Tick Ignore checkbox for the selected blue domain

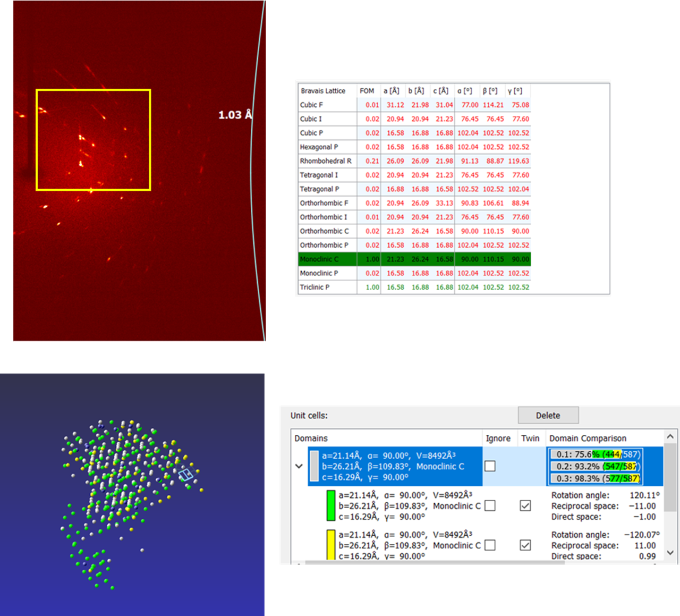[x=490, y=466]
